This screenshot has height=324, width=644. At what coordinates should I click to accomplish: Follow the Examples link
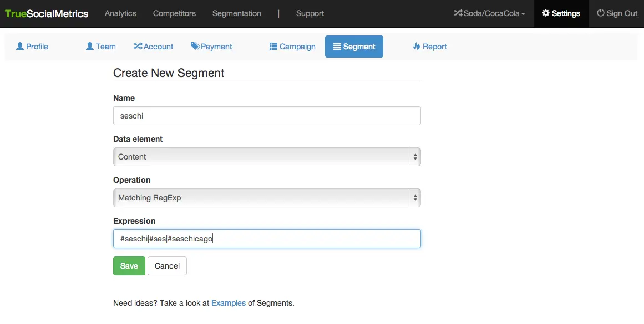(229, 303)
